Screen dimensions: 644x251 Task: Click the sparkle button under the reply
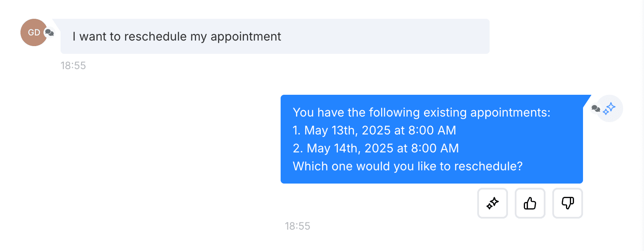493,203
